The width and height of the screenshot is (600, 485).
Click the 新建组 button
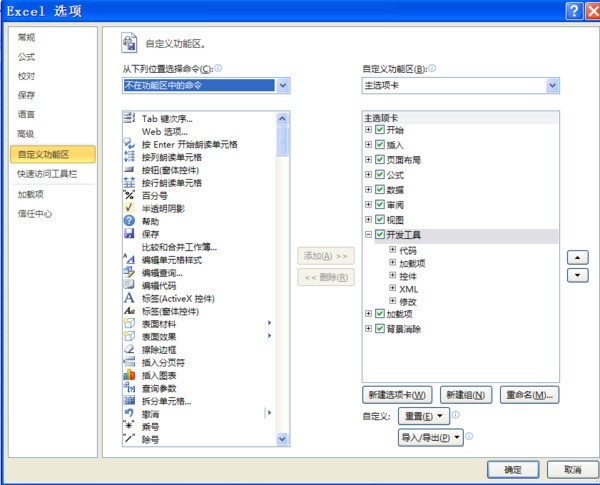click(x=466, y=395)
